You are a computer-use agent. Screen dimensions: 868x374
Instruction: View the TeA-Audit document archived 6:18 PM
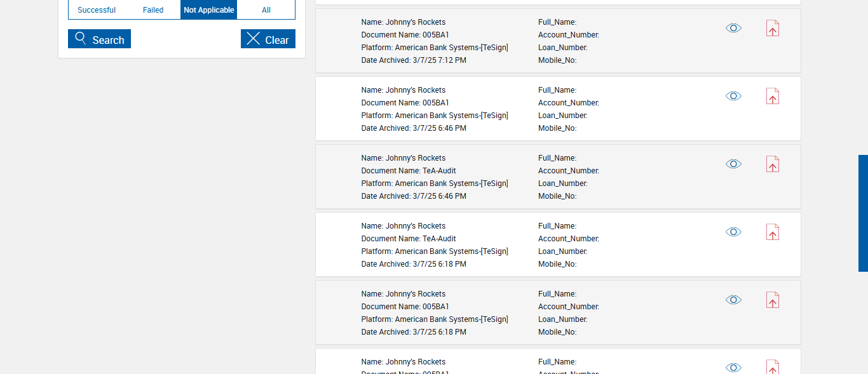click(x=733, y=232)
